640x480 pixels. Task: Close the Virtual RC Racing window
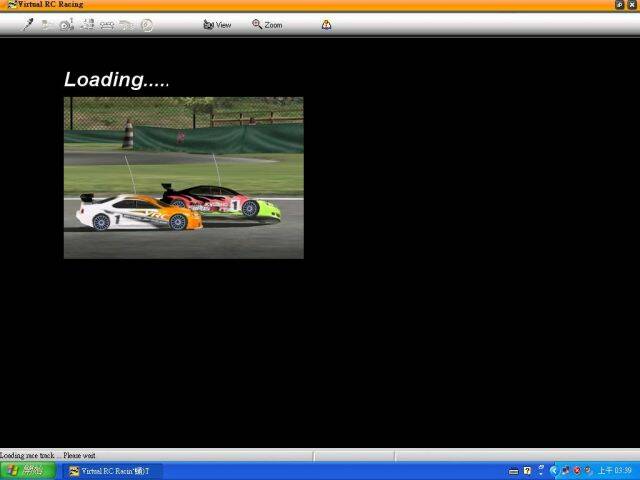(631, 4)
